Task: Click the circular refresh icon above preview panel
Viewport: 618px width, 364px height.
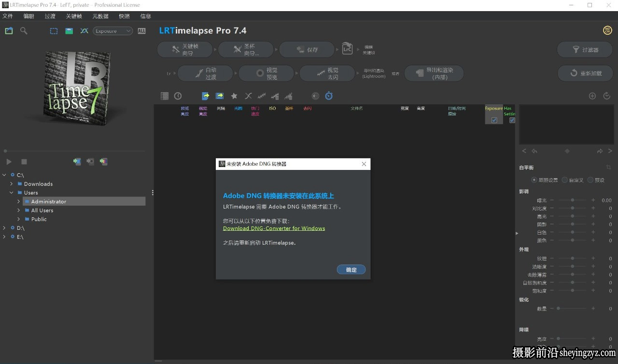Action: pos(607,96)
